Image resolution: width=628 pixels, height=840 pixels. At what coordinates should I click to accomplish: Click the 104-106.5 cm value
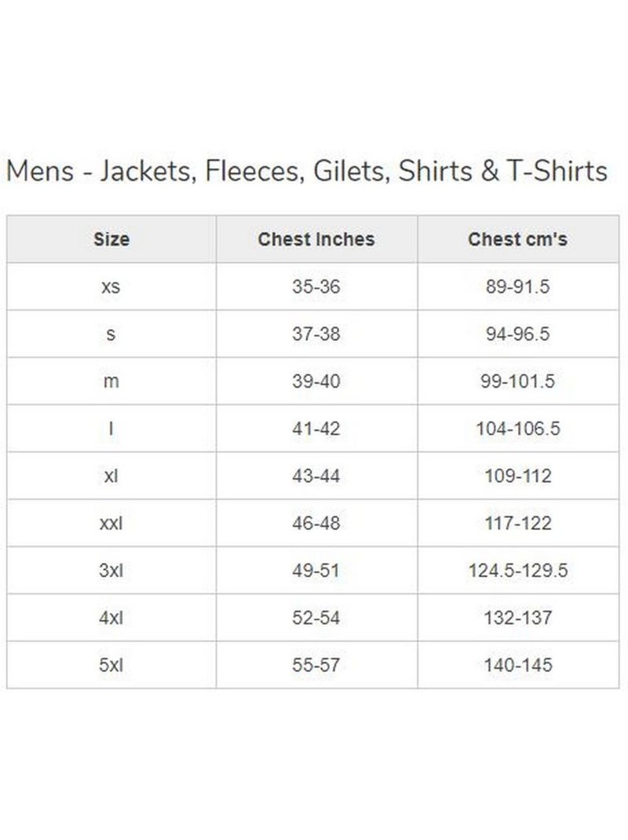(517, 429)
